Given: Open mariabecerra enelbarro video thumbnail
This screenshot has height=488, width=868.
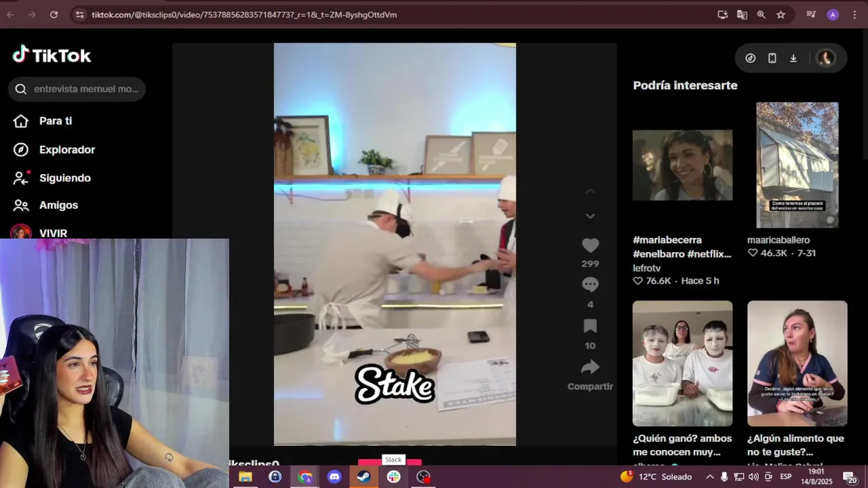Looking at the screenshot, I should click(x=682, y=165).
